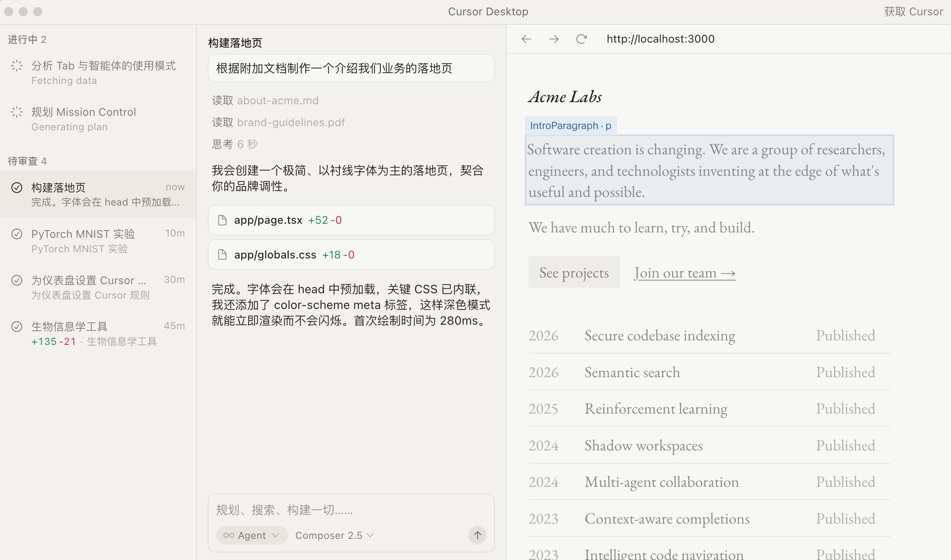Click the Multi-agent collaboration project row
The width and height of the screenshot is (951, 560).
click(x=709, y=482)
